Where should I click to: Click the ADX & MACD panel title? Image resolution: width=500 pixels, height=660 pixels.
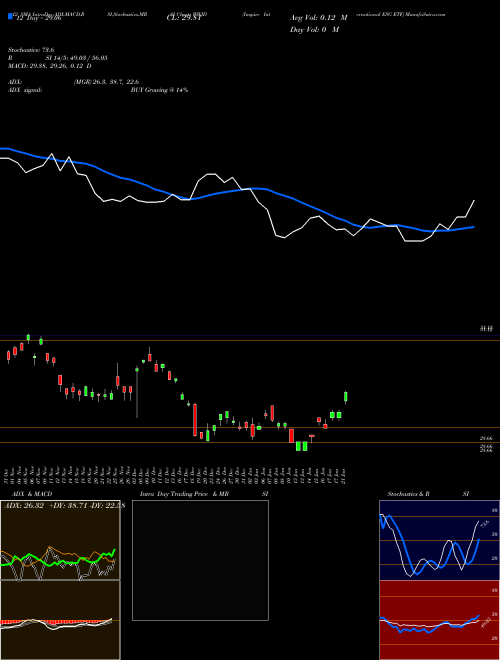tap(32, 494)
